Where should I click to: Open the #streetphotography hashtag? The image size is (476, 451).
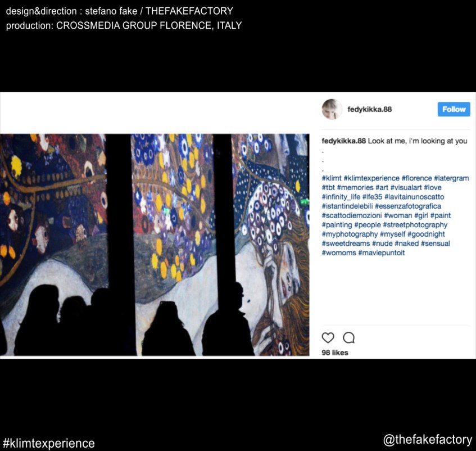[x=415, y=225]
